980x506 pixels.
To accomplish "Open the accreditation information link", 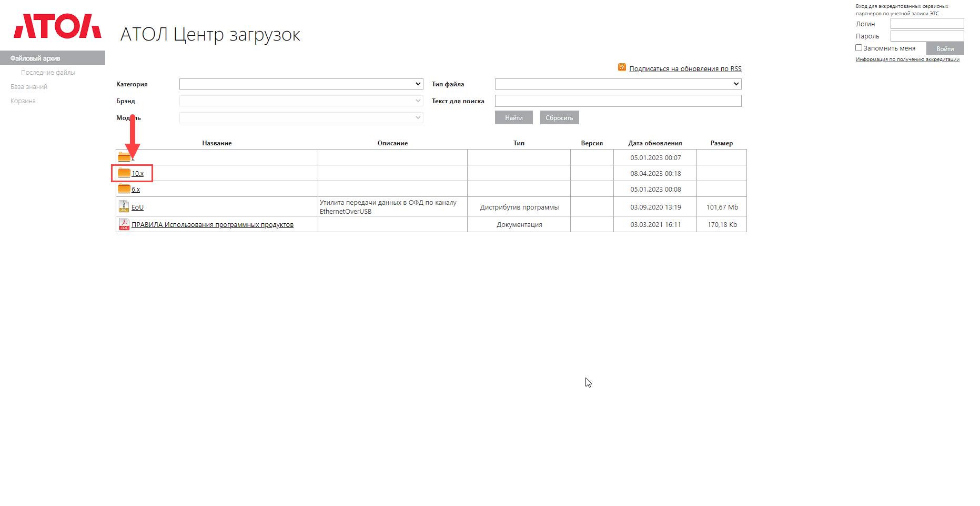I will coord(907,59).
